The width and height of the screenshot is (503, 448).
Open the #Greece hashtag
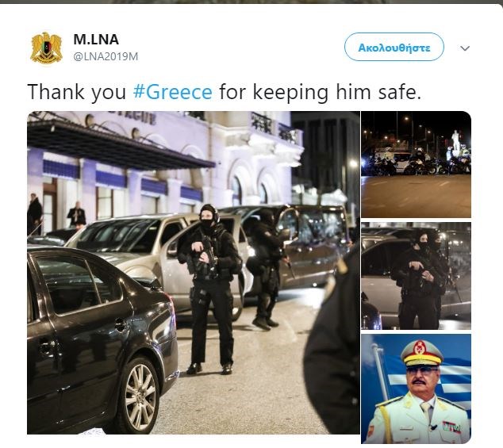(173, 92)
